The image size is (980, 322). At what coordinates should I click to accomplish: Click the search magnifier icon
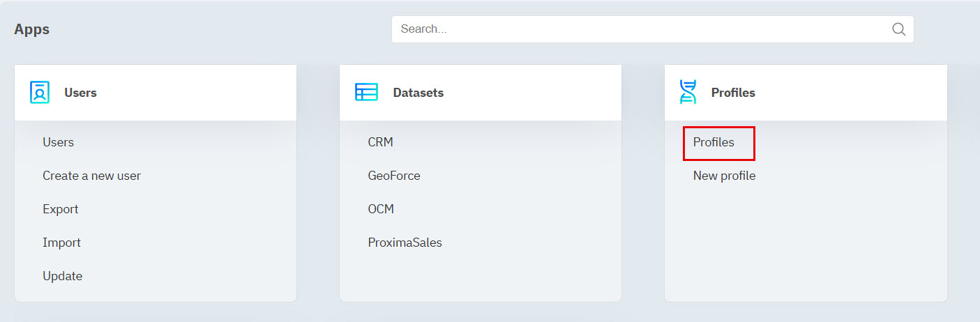click(898, 29)
